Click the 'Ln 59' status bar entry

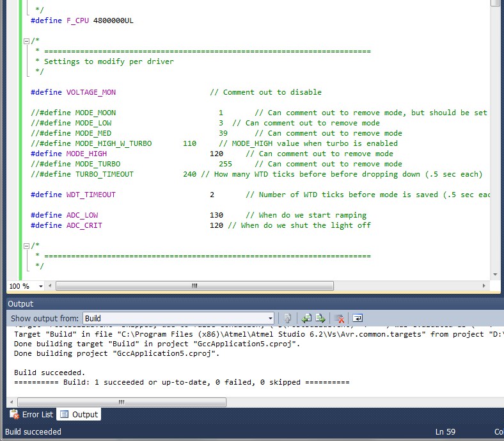(445, 431)
